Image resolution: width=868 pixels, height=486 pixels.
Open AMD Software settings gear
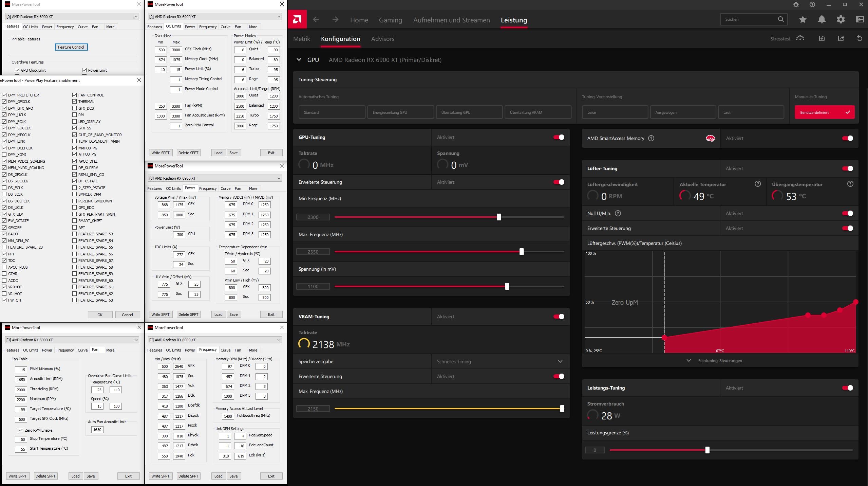[x=841, y=19]
